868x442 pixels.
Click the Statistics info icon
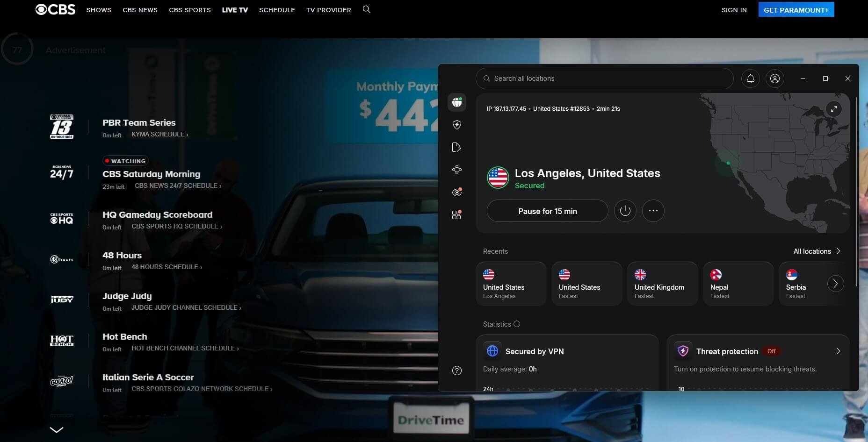[517, 324]
